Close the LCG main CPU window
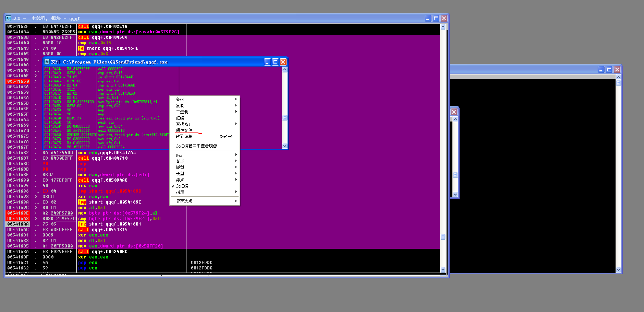This screenshot has height=312, width=644. [444, 19]
